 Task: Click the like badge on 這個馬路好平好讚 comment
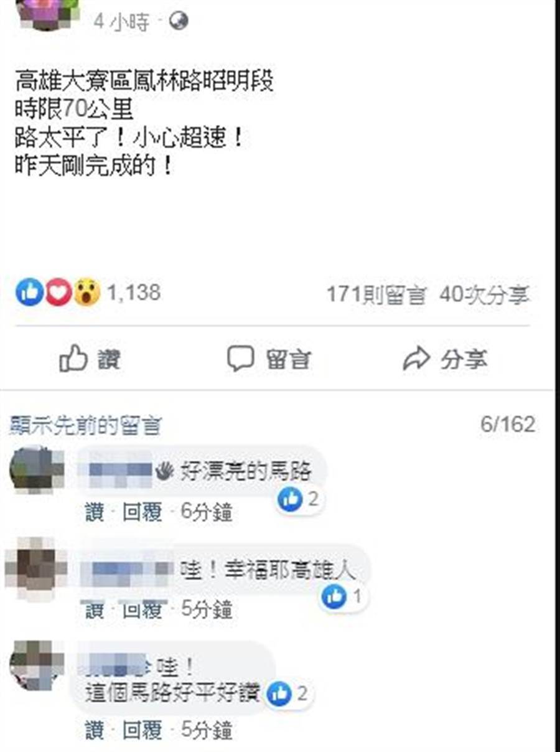(288, 693)
